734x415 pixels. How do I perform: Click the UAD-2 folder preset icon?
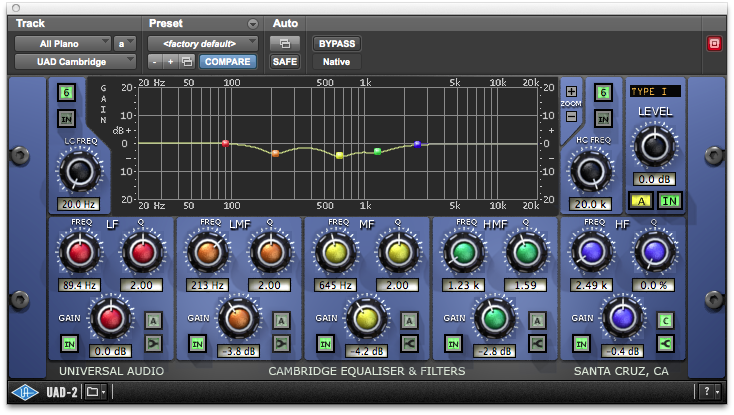(92, 392)
